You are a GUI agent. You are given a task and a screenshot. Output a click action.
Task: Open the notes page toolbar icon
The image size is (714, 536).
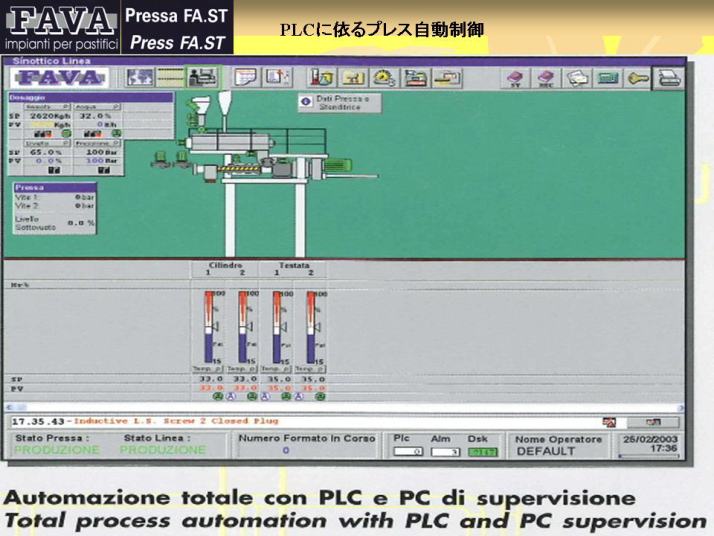[x=245, y=77]
